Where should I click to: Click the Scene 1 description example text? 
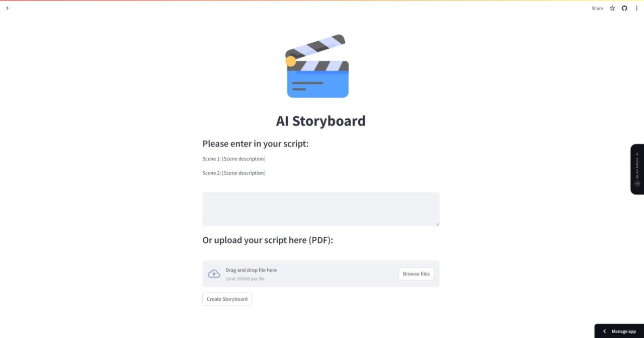coord(234,158)
